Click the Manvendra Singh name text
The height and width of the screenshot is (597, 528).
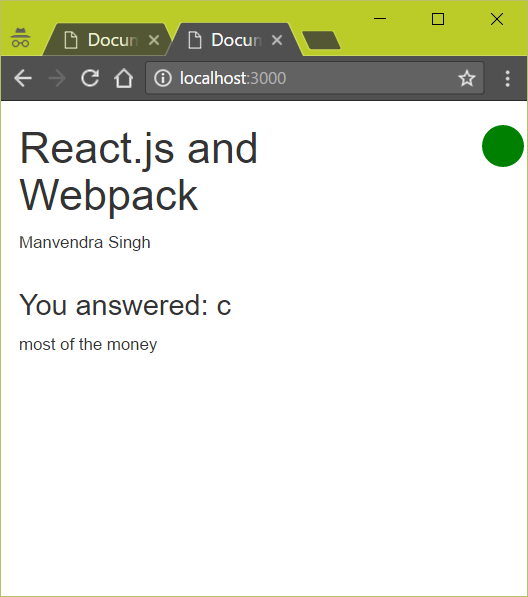pos(85,243)
